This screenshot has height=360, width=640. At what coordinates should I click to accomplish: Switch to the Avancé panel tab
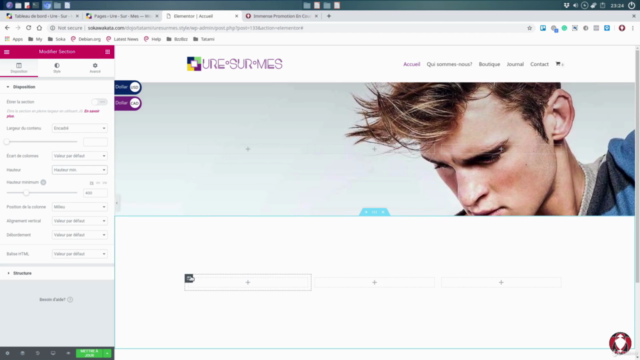[x=95, y=68]
